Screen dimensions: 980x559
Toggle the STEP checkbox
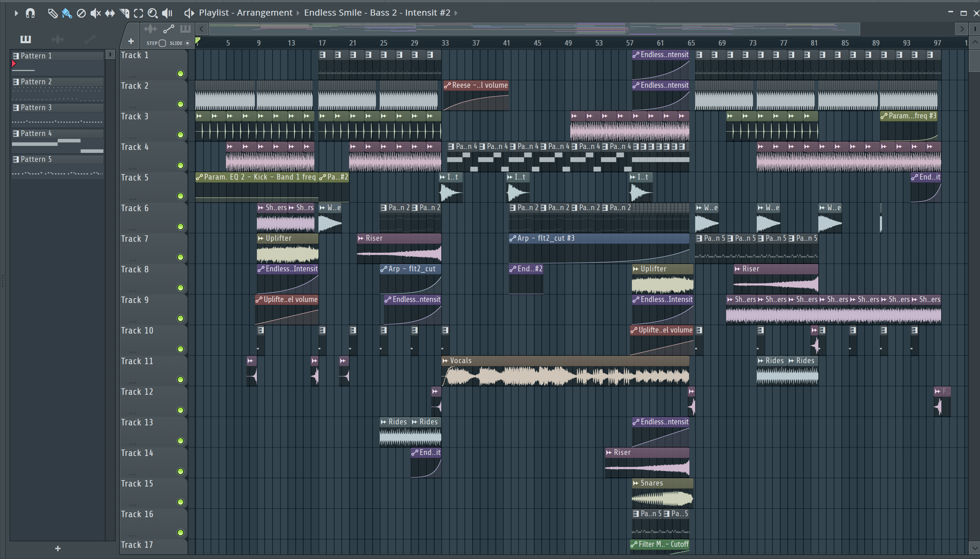pos(162,43)
